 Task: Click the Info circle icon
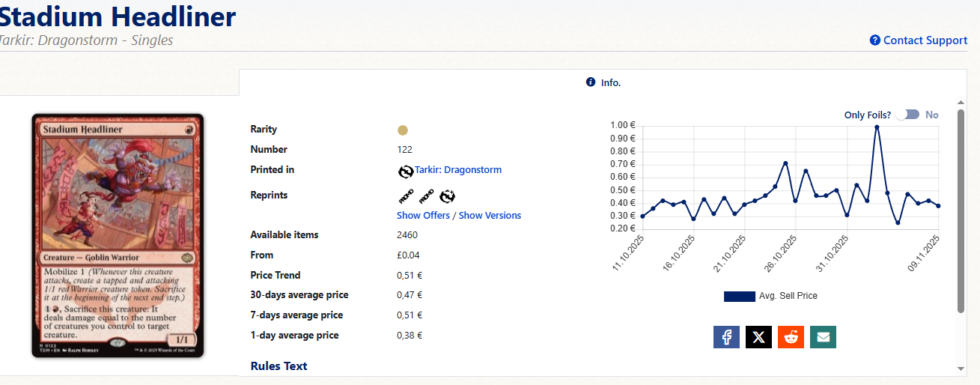(591, 82)
